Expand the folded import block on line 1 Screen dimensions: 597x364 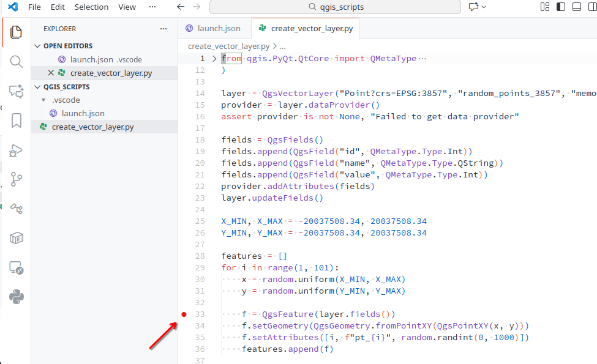[x=214, y=59]
